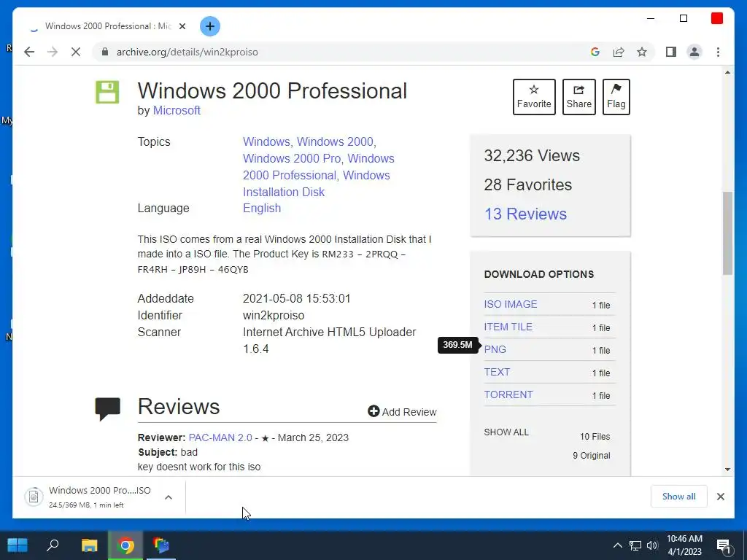Viewport: 747px width, 560px height.
Task: View site security lock info
Action: tap(104, 52)
